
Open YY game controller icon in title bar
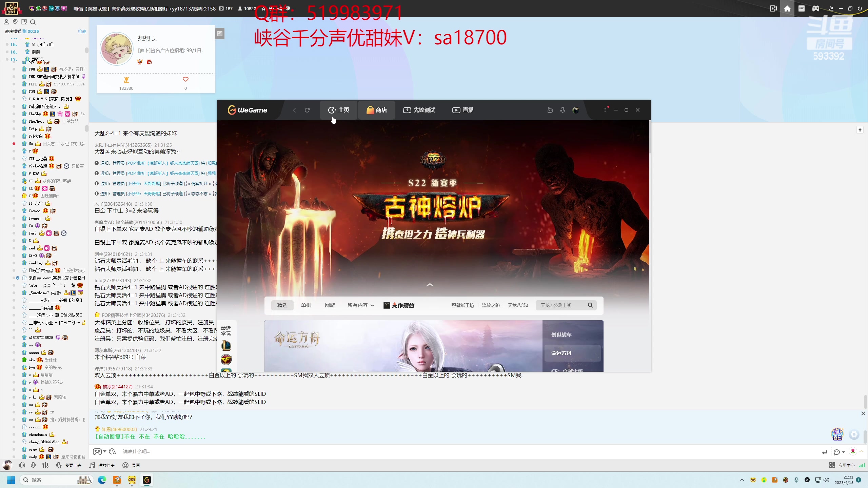coord(816,8)
